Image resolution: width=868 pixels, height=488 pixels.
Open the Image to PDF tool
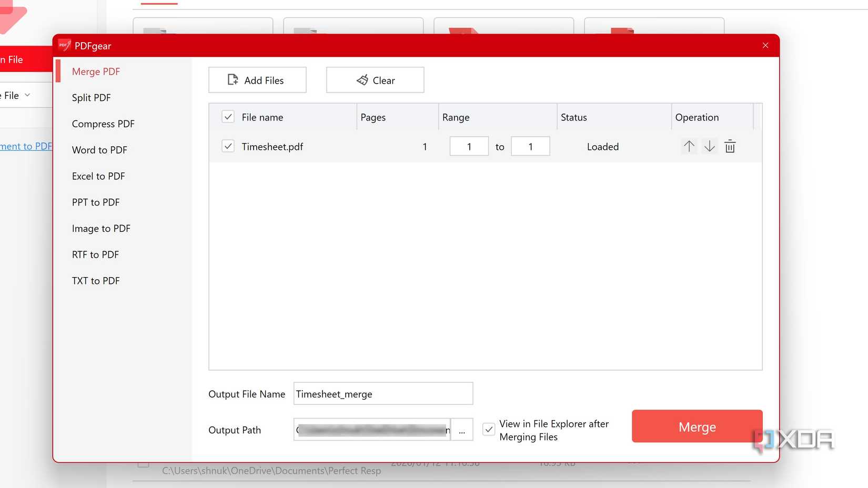101,228
